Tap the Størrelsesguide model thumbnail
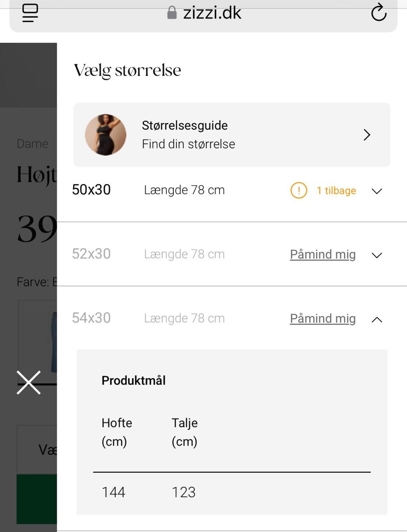 106,135
